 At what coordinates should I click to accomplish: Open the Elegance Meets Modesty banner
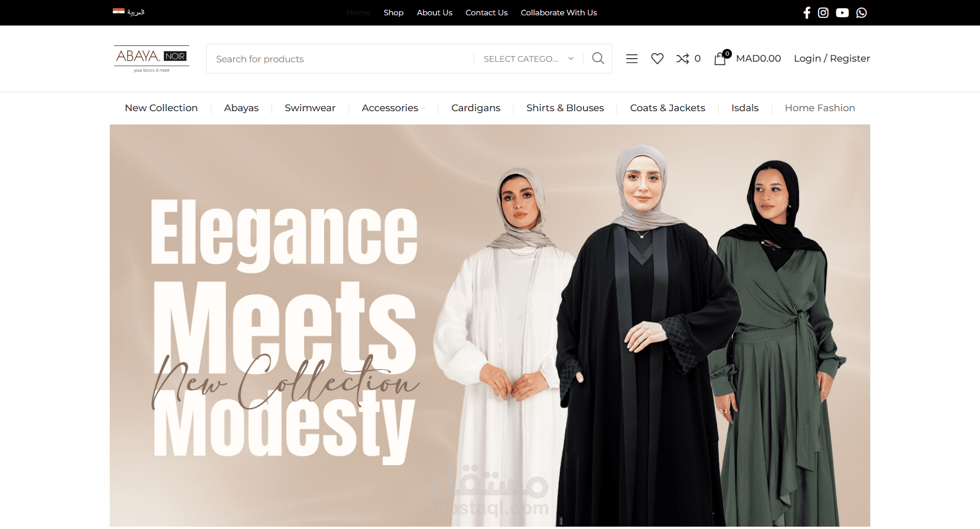[x=490, y=325]
